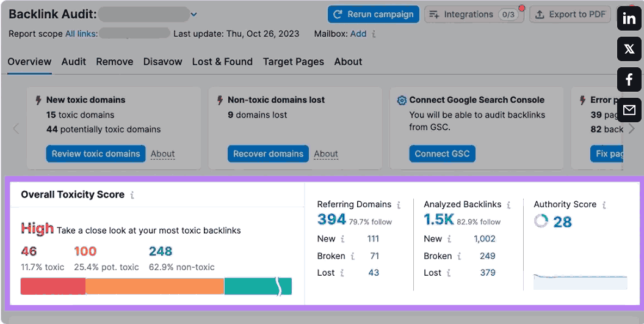
Task: Click the Authority Score trend chart
Action: point(581,282)
